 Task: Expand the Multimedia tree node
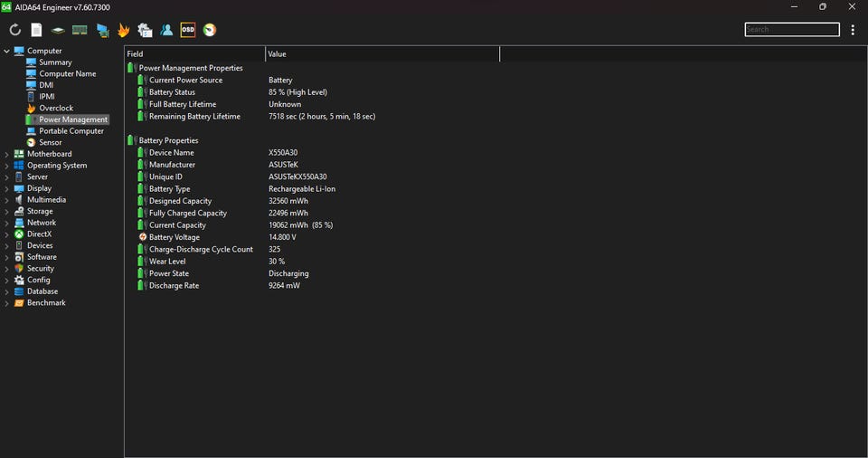click(6, 200)
